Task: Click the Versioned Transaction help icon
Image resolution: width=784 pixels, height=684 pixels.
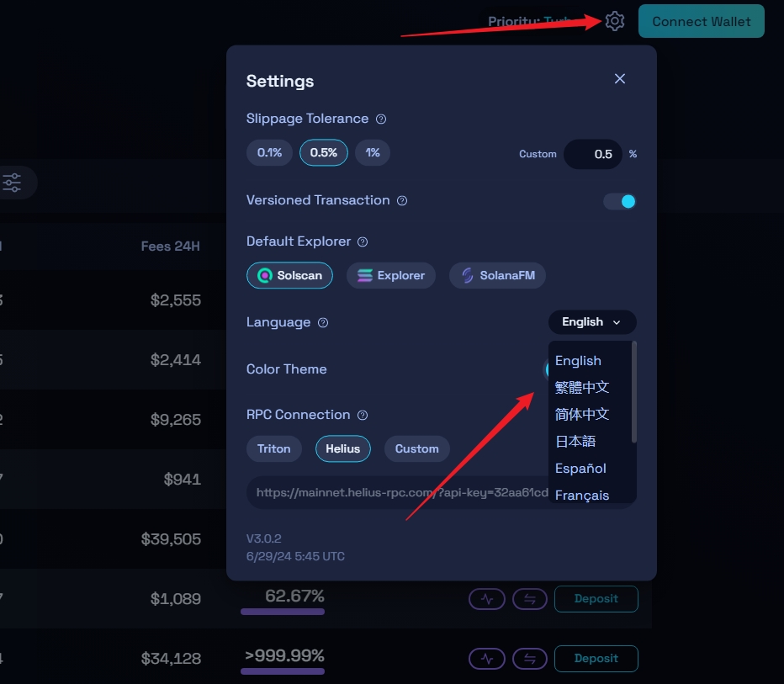Action: pos(402,201)
